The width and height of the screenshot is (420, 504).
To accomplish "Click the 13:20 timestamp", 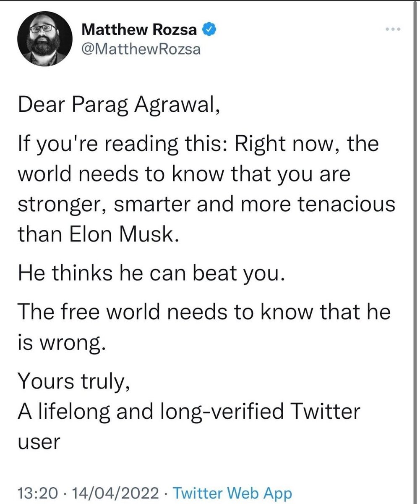I will coord(35,492).
